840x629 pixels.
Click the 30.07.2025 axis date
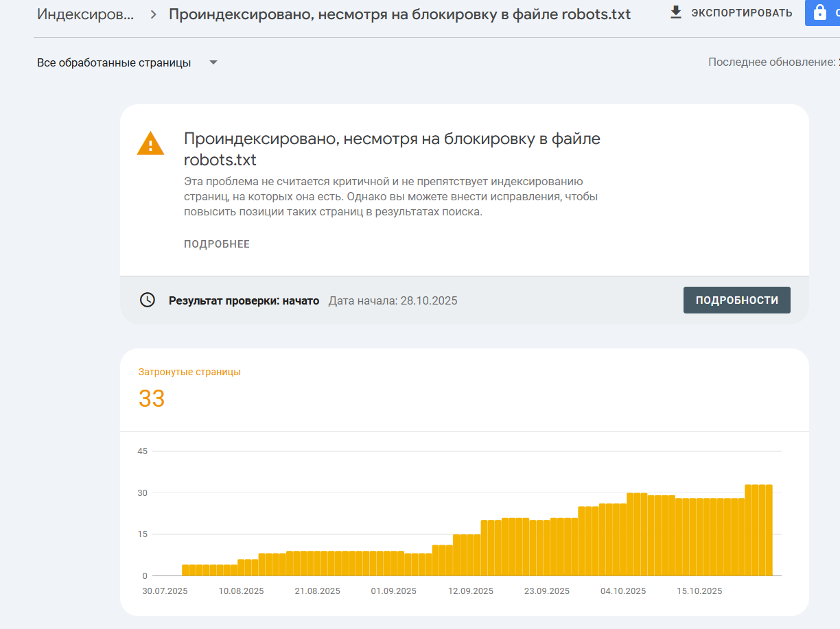tap(165, 591)
